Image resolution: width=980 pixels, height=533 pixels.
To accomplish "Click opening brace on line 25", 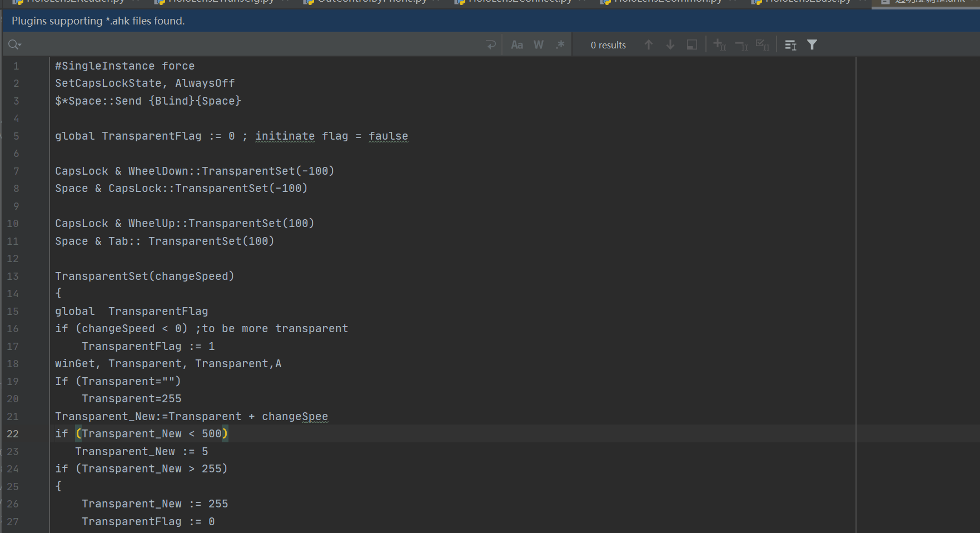I will click(58, 486).
